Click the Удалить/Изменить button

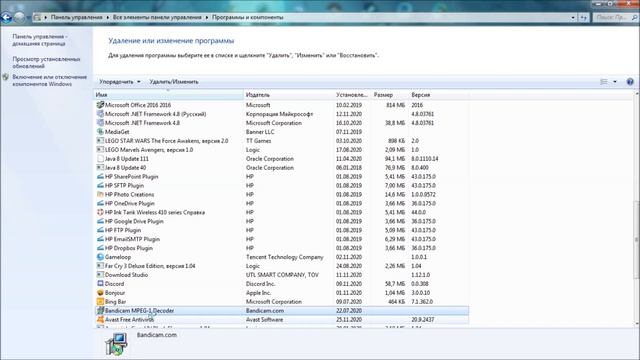click(174, 82)
